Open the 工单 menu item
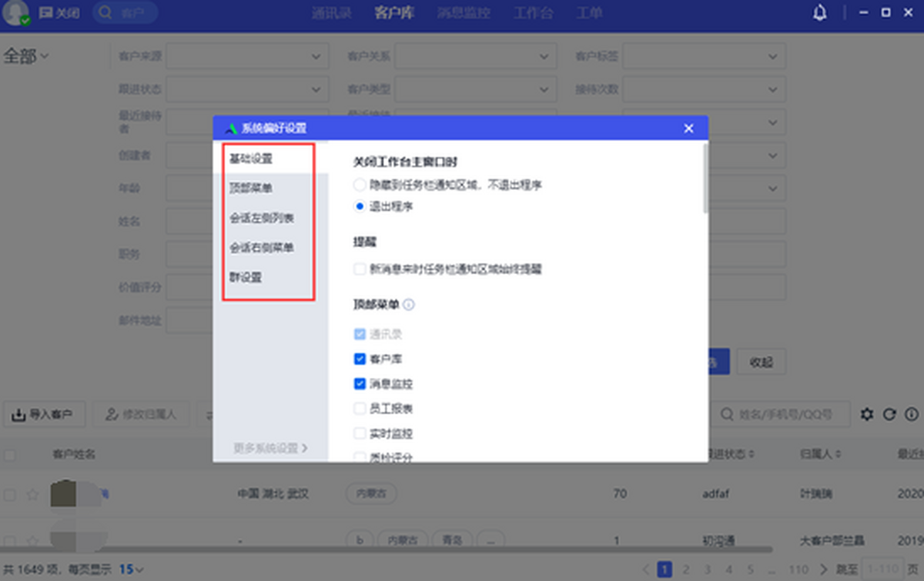Screen dimensions: 924x581 (589, 12)
